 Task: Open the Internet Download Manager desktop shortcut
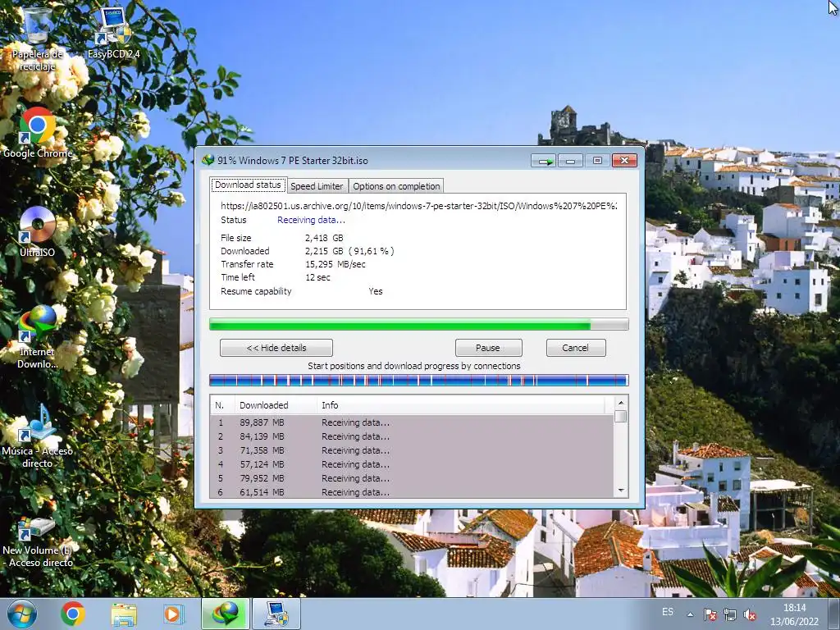(x=37, y=336)
